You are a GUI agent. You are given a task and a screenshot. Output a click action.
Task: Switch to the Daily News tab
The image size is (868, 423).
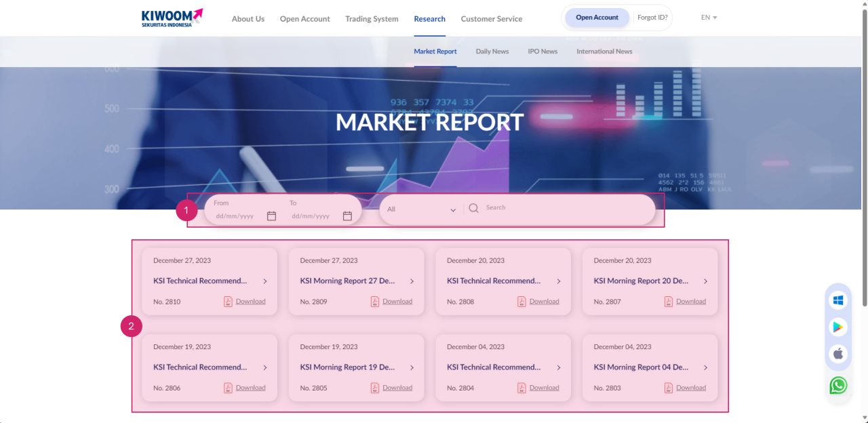[492, 52]
